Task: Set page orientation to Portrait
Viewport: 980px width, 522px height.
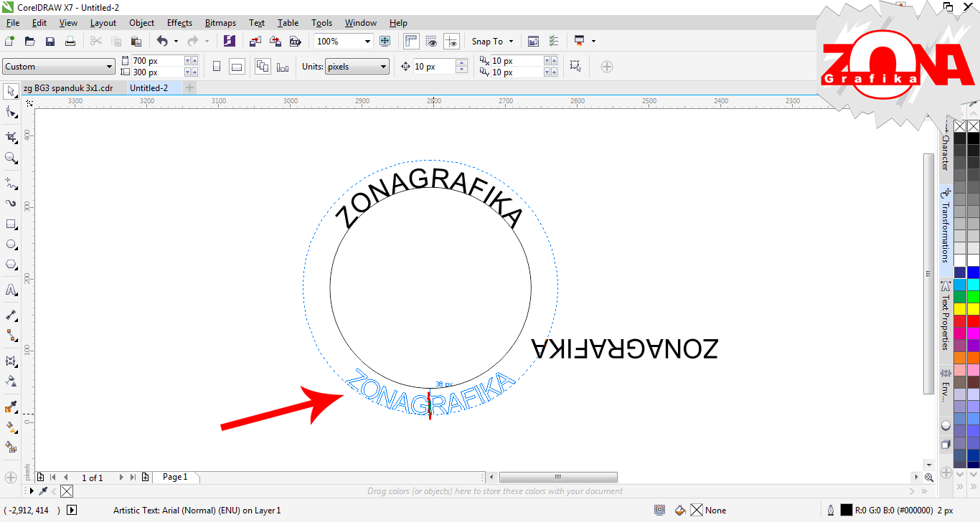Action: 217,67
